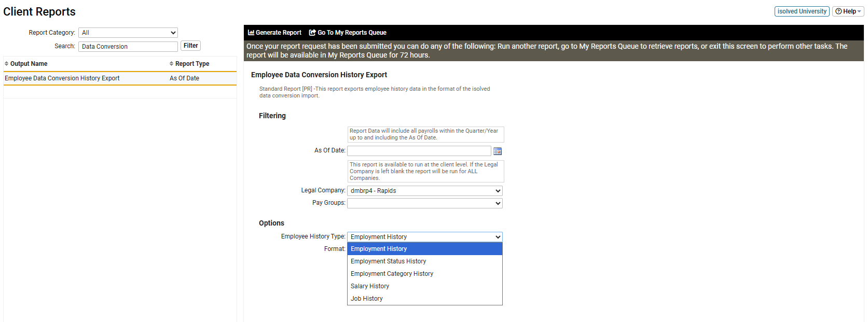The height and width of the screenshot is (322, 868).
Task: Expand the Report Category dropdown
Action: point(128,33)
